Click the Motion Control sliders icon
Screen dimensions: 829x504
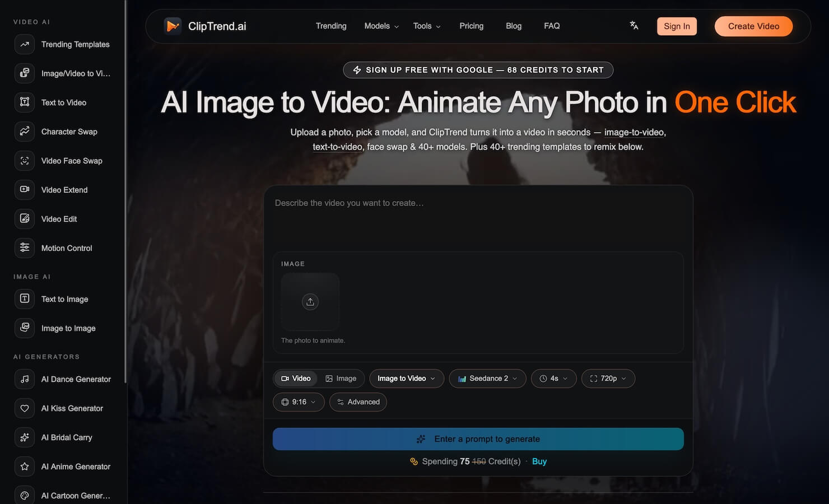25,248
